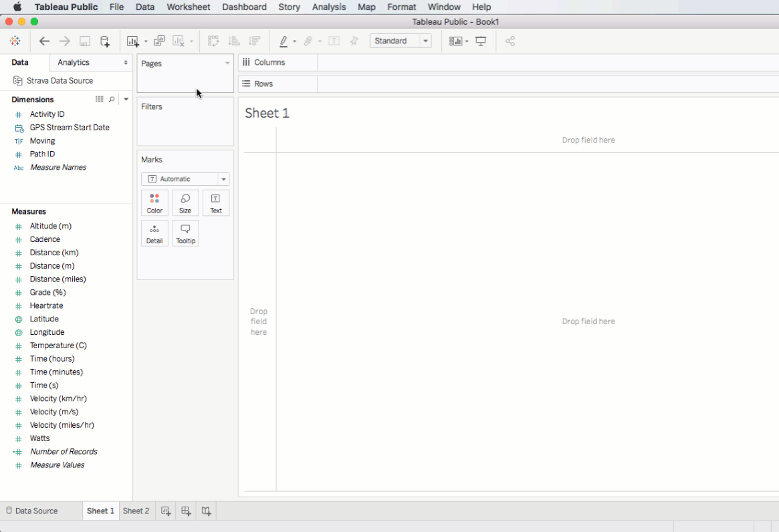Switch to the Analytics tab
This screenshot has width=779, height=532.
[x=74, y=63]
